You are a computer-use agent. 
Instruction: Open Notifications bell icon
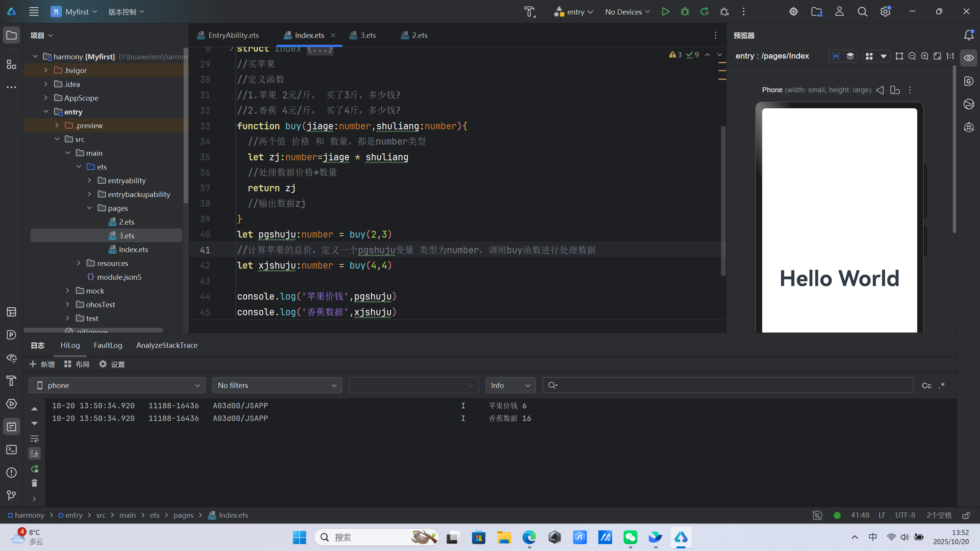[x=969, y=35]
